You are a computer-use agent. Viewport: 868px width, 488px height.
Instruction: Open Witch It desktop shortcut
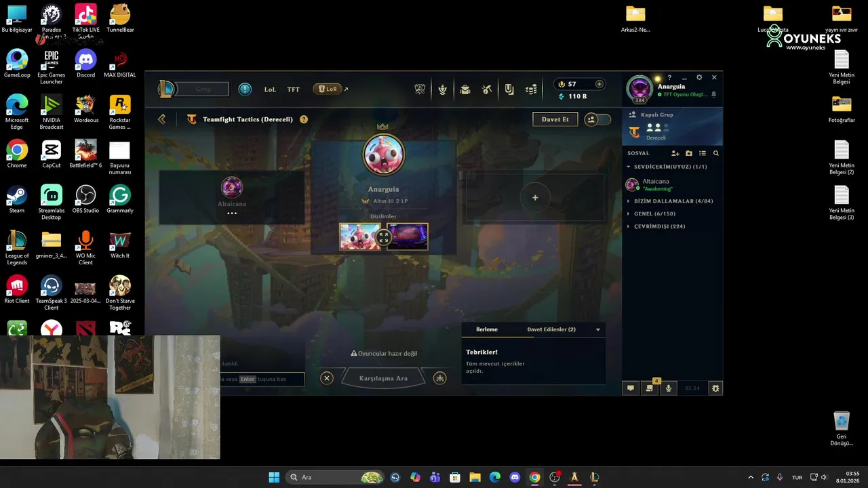(x=120, y=245)
